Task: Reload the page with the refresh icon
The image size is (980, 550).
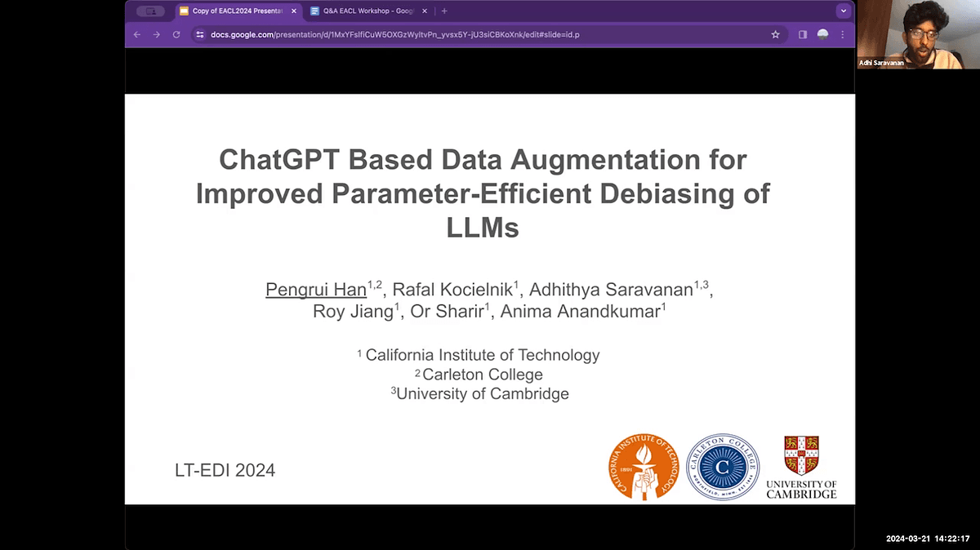Action: point(176,35)
